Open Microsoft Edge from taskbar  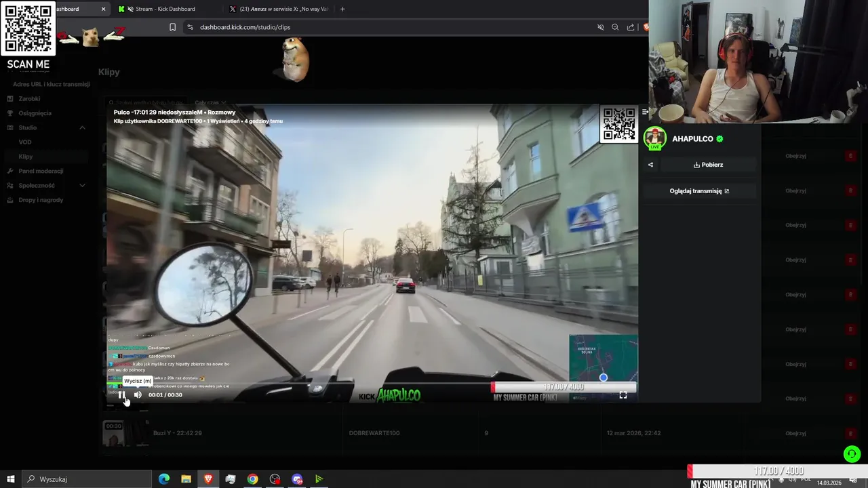pyautogui.click(x=164, y=479)
